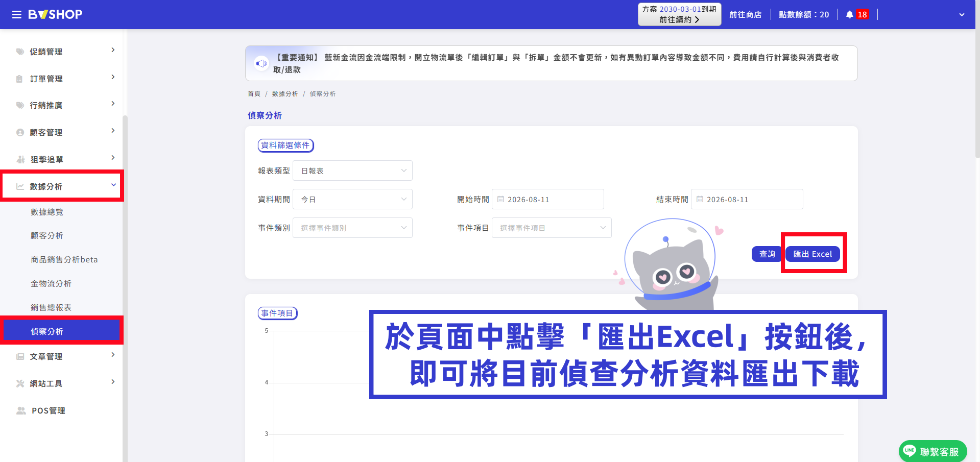Open 商品銷售分析beta submenu item
The width and height of the screenshot is (980, 462).
(64, 259)
